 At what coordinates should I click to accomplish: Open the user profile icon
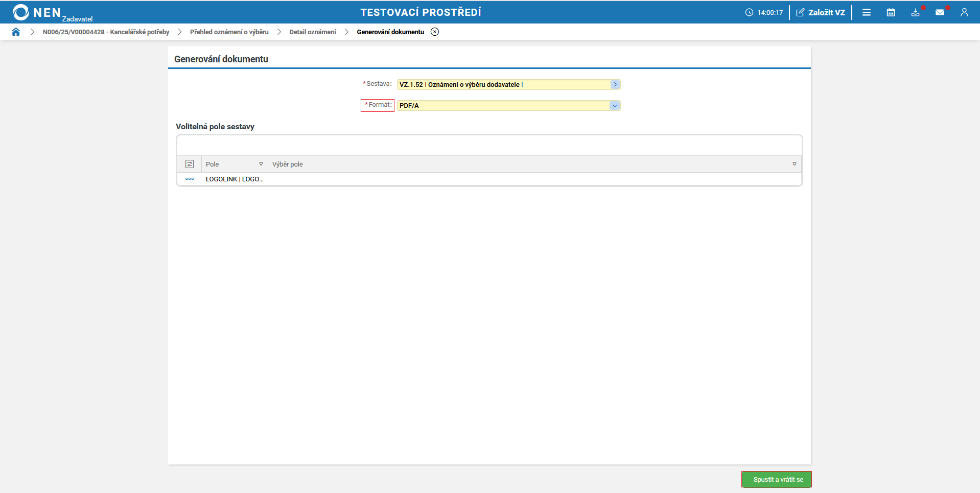coord(964,12)
